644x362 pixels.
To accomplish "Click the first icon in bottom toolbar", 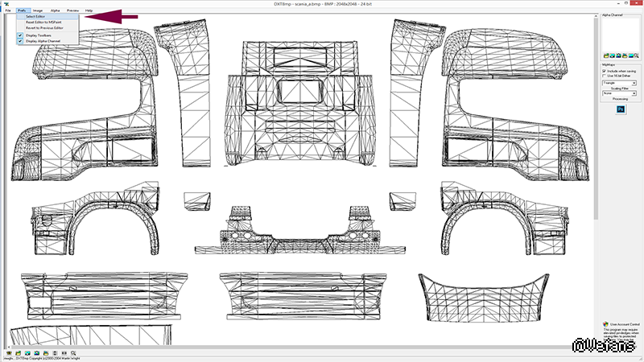I will click(7, 352).
